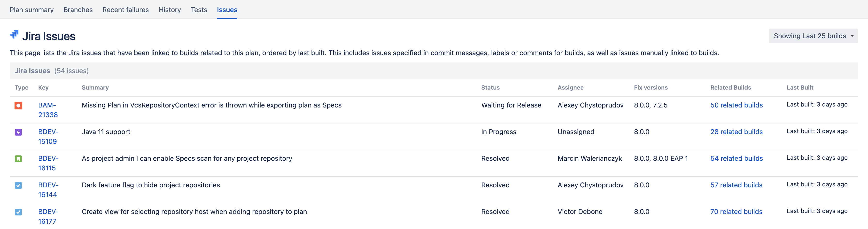Screen dimensions: 868x229
Task: Click the 'Waiting for Release' status
Action: coord(511,105)
